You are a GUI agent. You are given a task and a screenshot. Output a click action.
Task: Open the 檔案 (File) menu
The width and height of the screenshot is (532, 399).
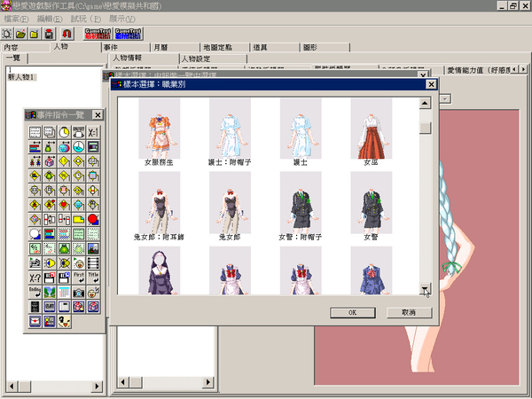click(x=16, y=19)
